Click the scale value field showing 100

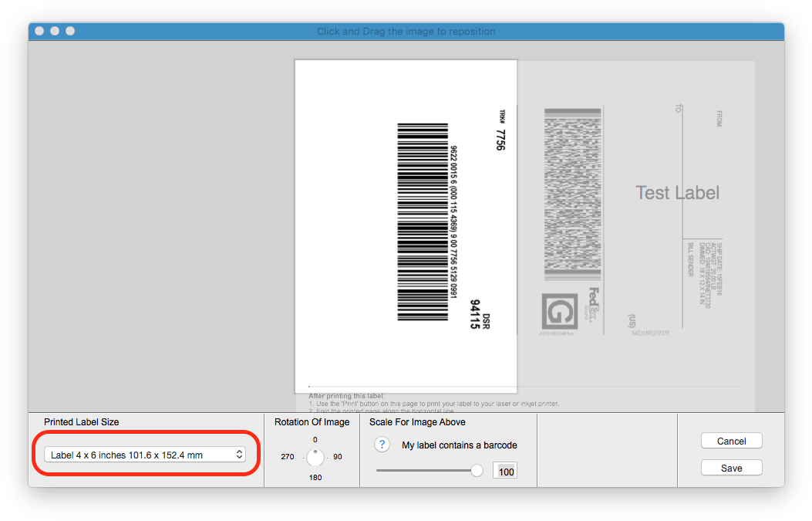[505, 472]
